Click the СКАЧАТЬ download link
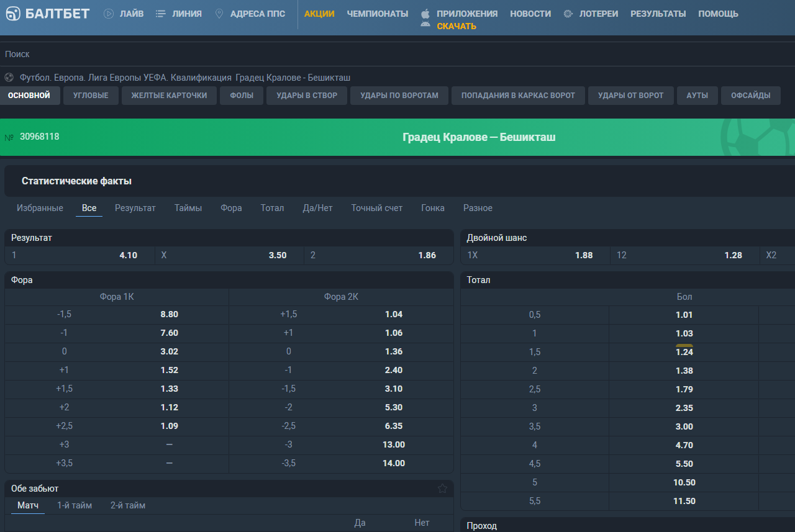 tap(457, 26)
